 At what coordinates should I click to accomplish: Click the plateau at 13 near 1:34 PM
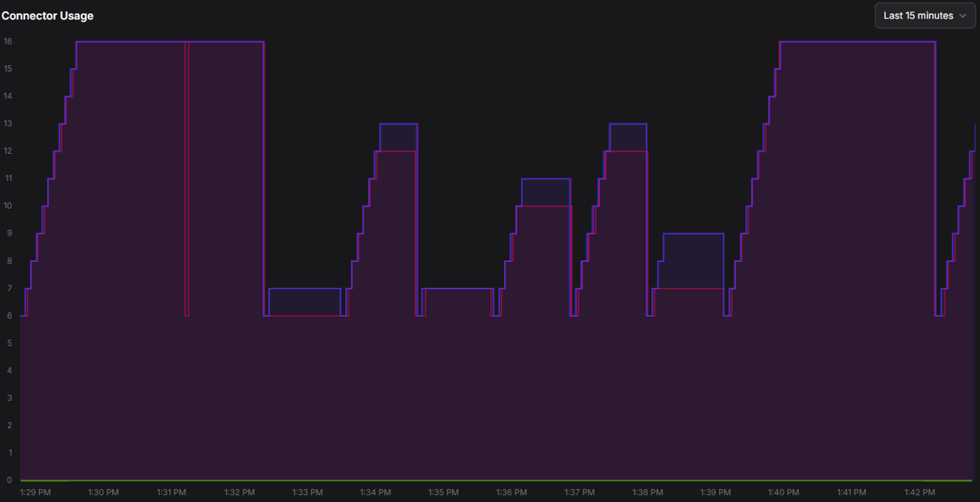pyautogui.click(x=398, y=124)
